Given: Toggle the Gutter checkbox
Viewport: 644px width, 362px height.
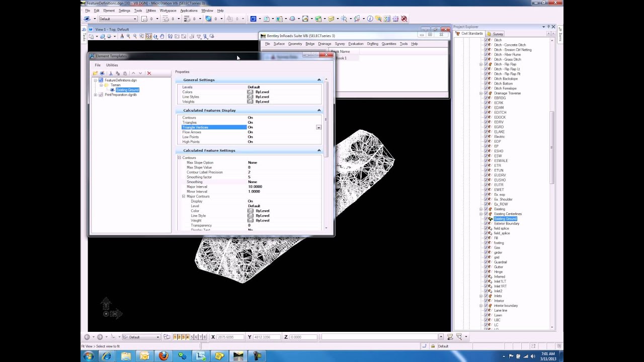Looking at the screenshot, I should pyautogui.click(x=486, y=267).
